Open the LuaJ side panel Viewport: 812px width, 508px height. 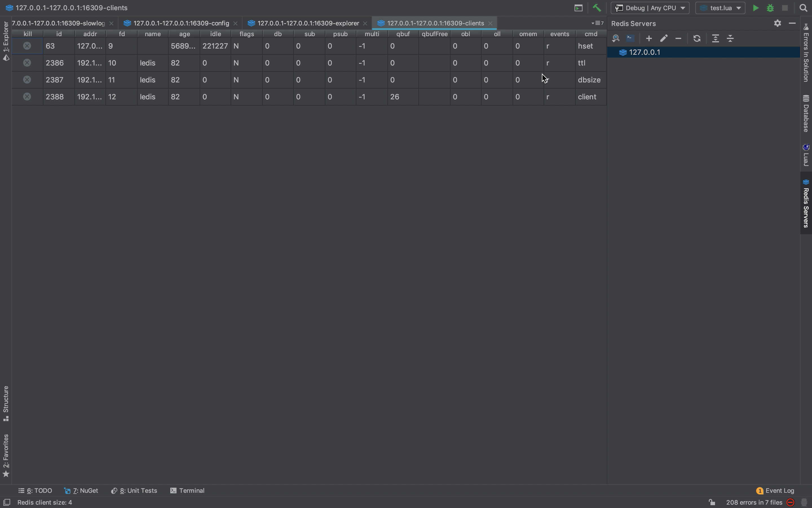click(x=806, y=155)
